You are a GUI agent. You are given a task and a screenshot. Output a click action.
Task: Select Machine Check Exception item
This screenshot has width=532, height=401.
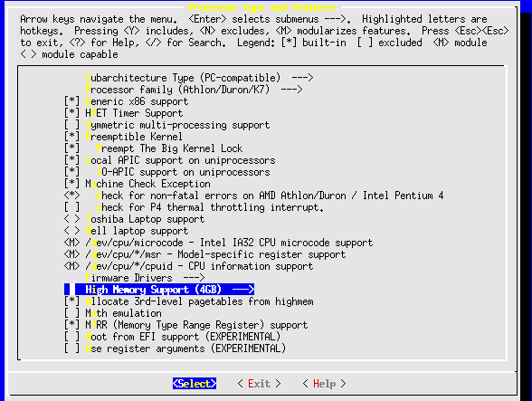point(138,184)
